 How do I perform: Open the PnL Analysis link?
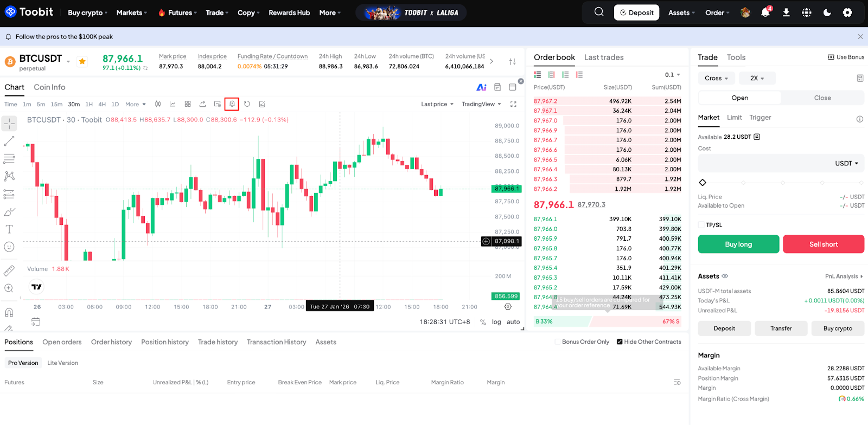[x=844, y=276]
